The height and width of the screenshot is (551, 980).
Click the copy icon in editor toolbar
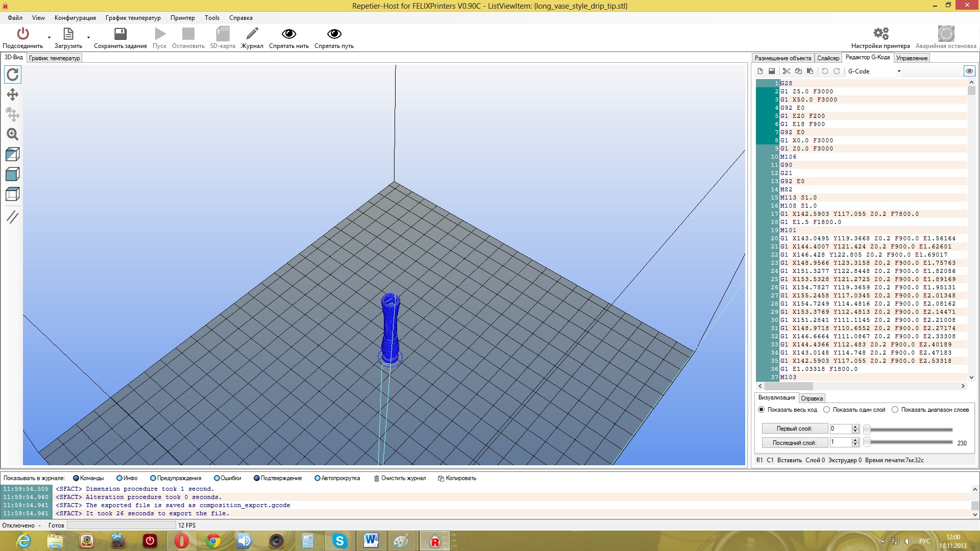coord(798,71)
